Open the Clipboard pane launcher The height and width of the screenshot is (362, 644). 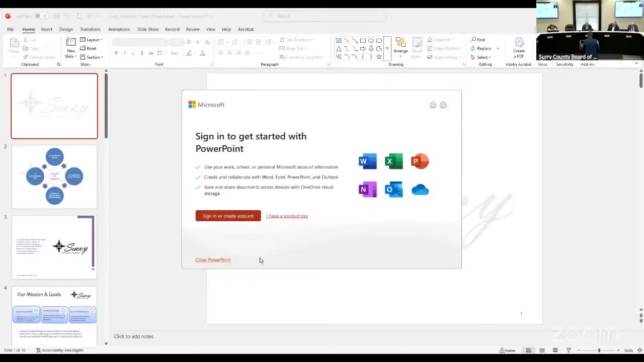[x=58, y=64]
